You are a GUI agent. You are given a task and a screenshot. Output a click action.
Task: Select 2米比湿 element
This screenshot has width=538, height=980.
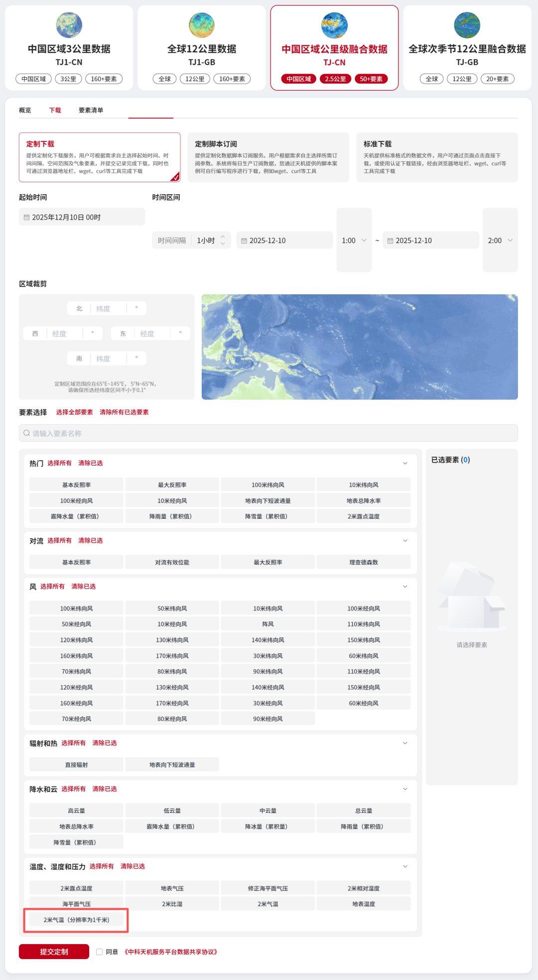click(172, 904)
